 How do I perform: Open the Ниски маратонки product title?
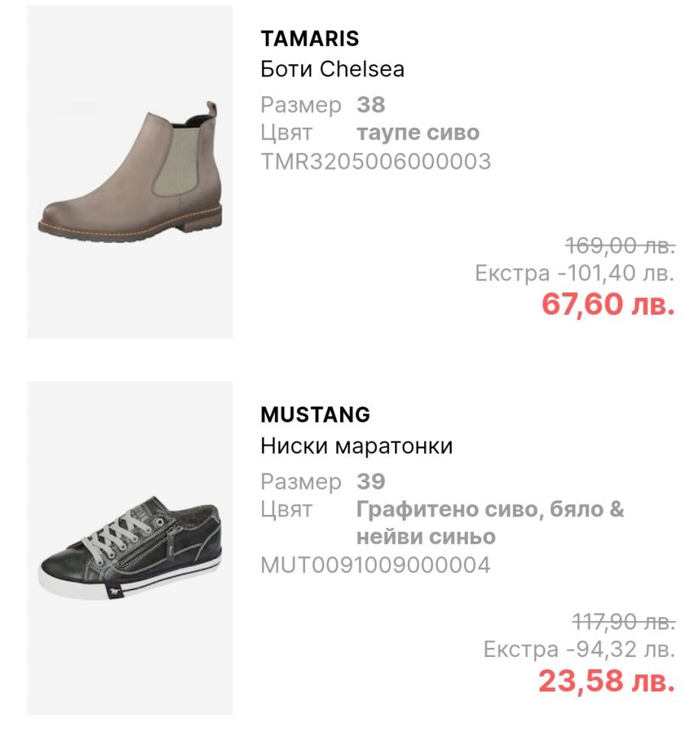356,446
